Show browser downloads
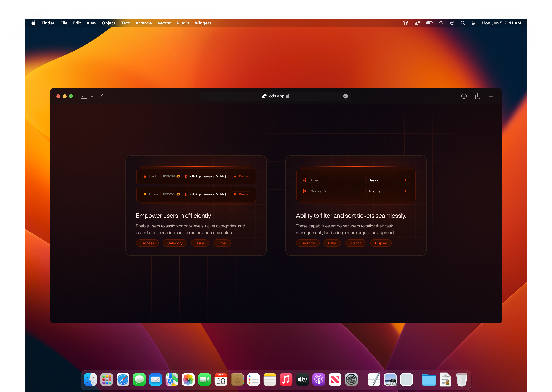Image resolution: width=552 pixels, height=392 pixels. point(464,96)
